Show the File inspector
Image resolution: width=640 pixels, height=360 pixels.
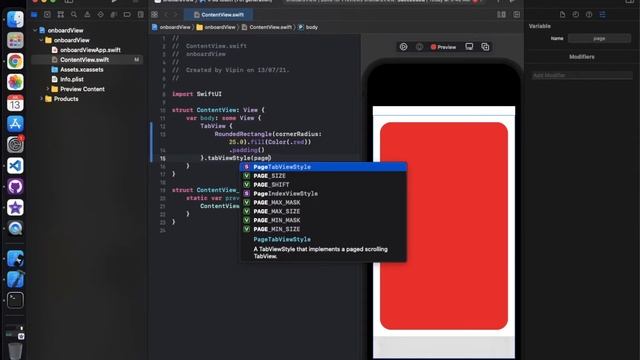pos(562,15)
